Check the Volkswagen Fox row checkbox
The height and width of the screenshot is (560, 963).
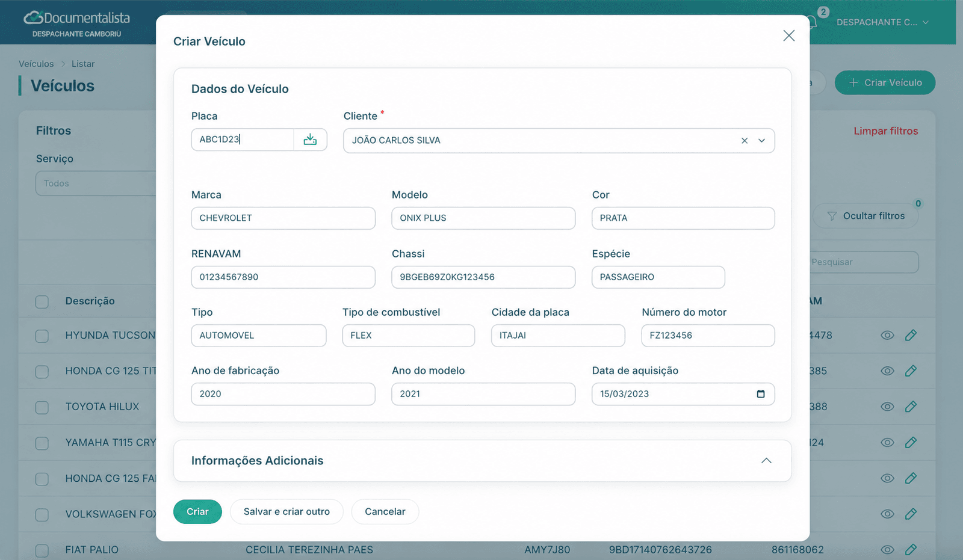click(x=42, y=515)
